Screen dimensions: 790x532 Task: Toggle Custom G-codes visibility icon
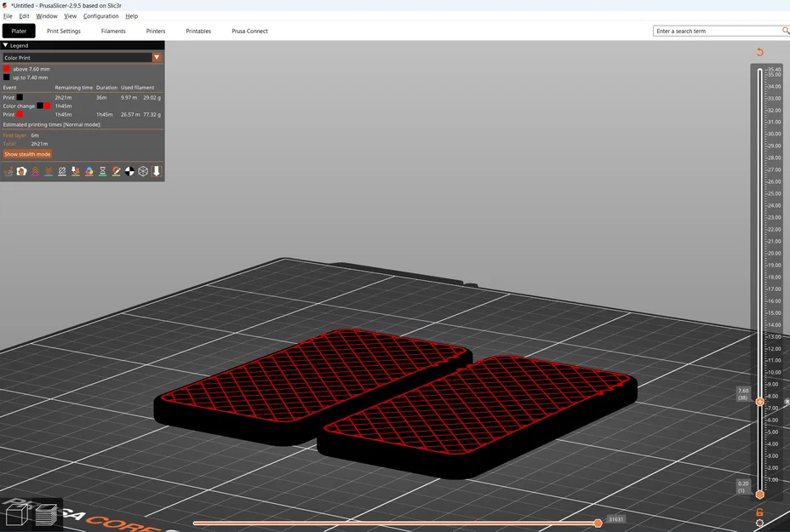[116, 172]
